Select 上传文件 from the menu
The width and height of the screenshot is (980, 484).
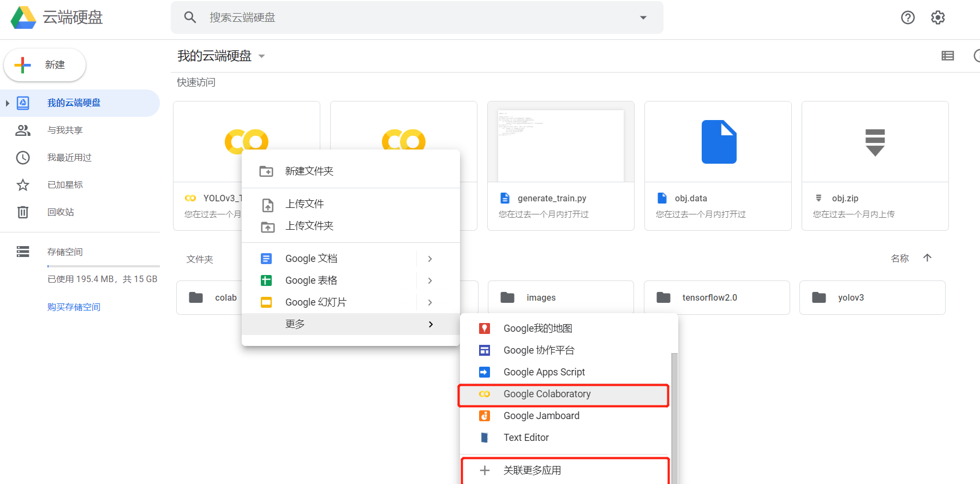(351, 204)
